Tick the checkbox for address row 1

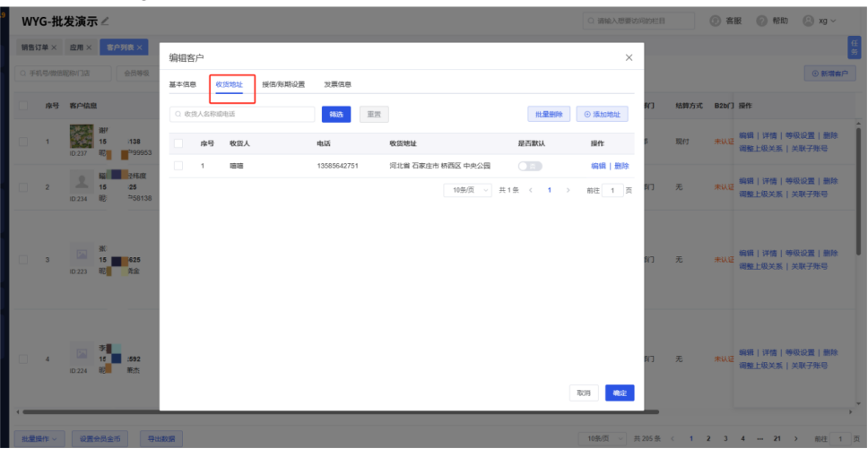click(178, 166)
